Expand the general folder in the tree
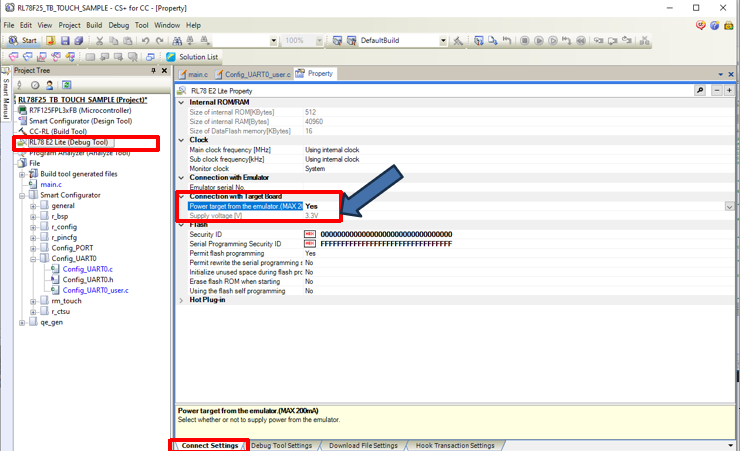Image resolution: width=740 pixels, height=451 pixels. [33, 206]
